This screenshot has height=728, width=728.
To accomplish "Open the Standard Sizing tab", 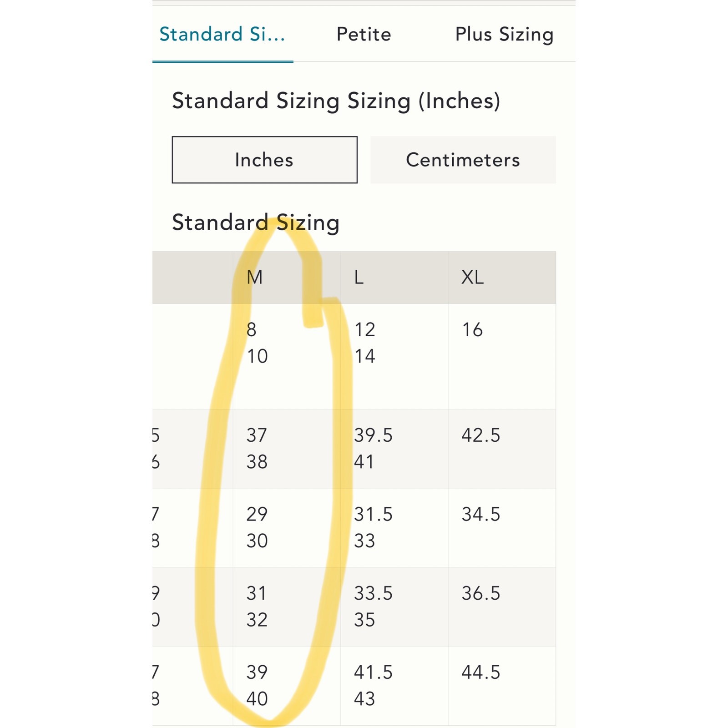I will point(222,35).
